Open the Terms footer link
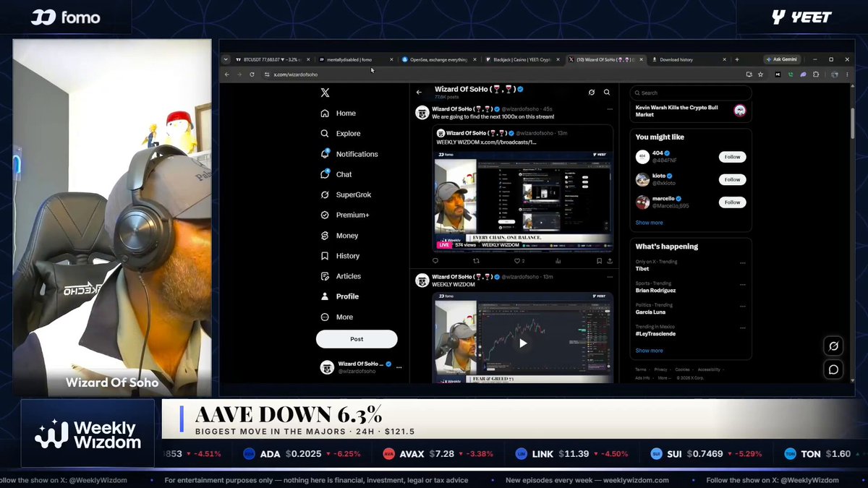868x488 pixels. coord(641,369)
